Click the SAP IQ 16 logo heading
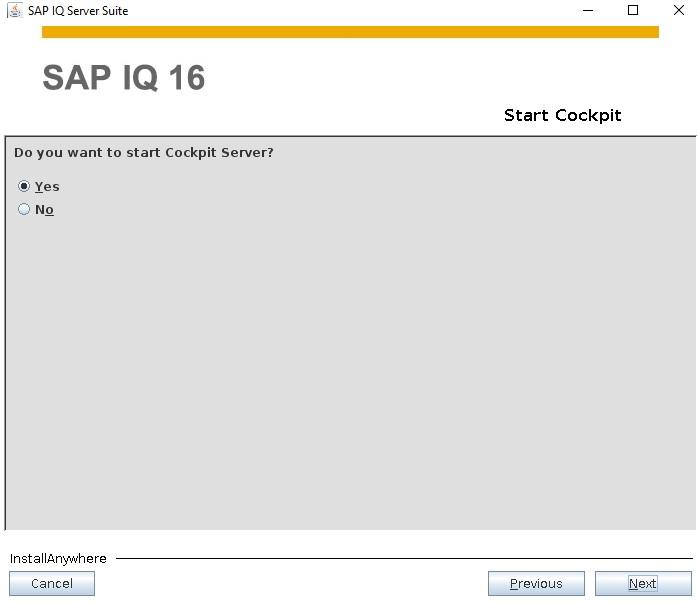 click(124, 77)
